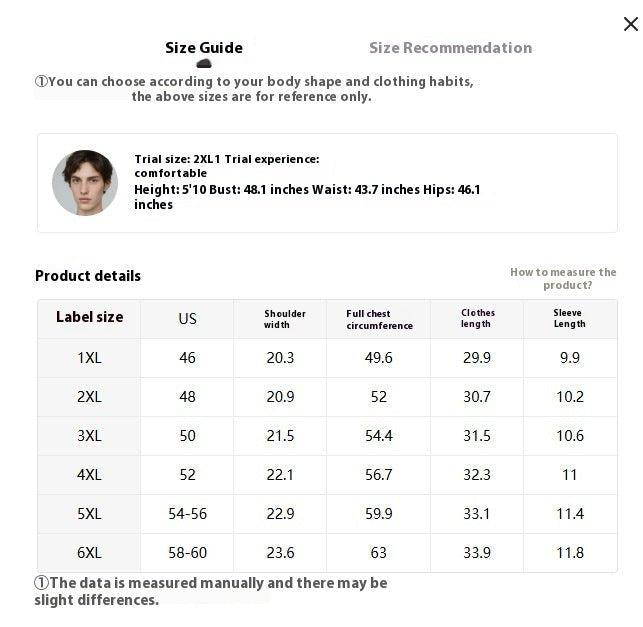The width and height of the screenshot is (643, 627).
Task: Click the US size 54-56 cell
Action: (187, 514)
